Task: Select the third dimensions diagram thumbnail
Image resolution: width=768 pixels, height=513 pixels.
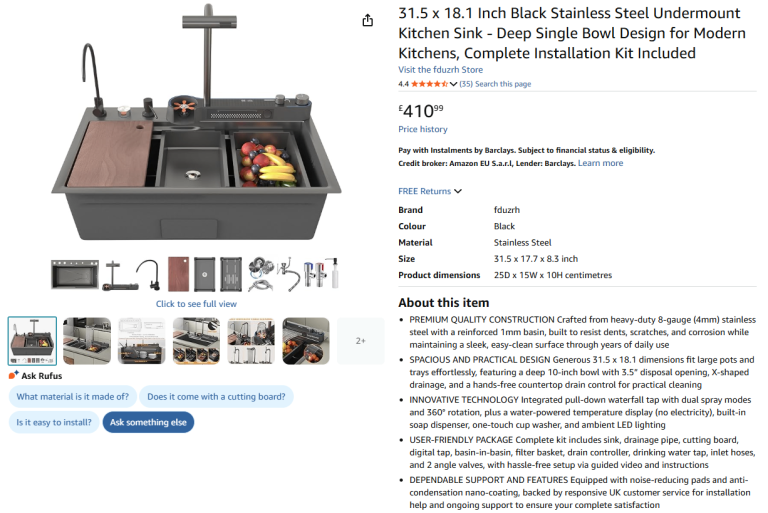Action: (142, 341)
